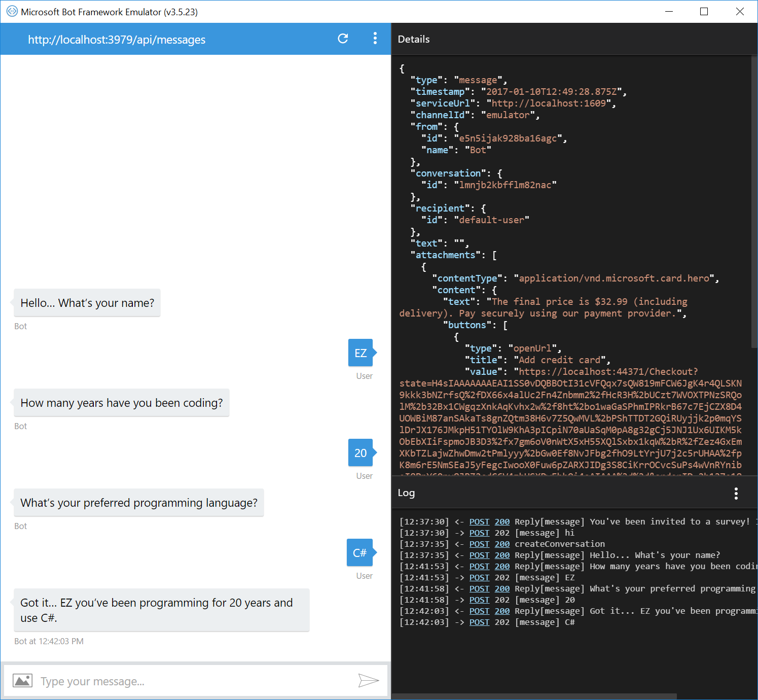This screenshot has height=700, width=758.
Task: Click 200 link for 'What's your preferred' log row
Action: [502, 588]
